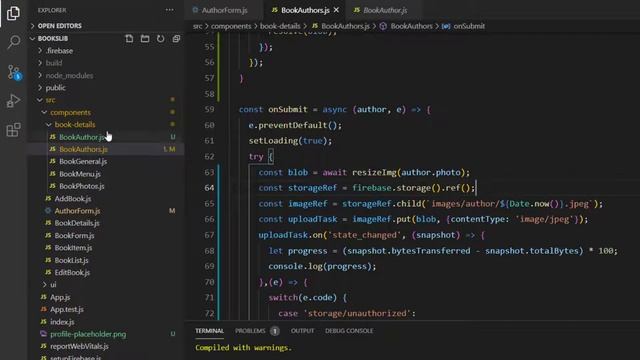This screenshot has height=360, width=640.
Task: Open the TERMINAL panel tab
Action: (x=209, y=331)
